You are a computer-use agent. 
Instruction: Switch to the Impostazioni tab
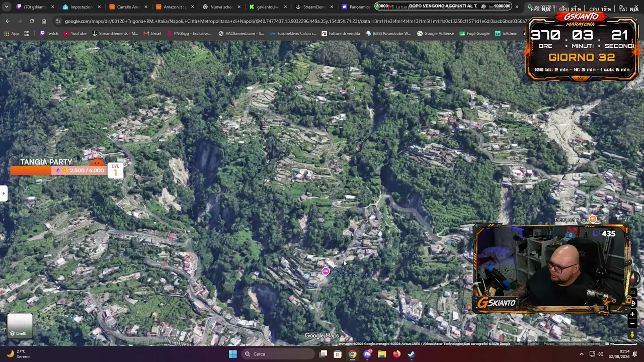pyautogui.click(x=81, y=7)
